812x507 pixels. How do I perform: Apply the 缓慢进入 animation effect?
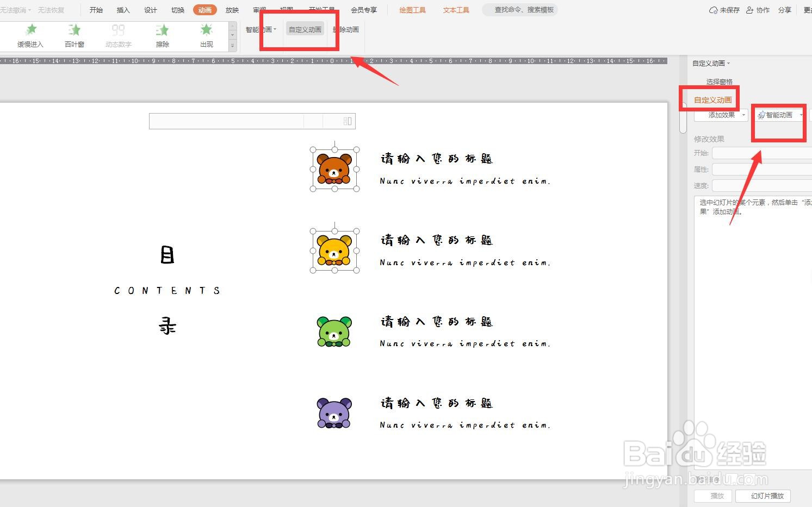click(x=30, y=36)
